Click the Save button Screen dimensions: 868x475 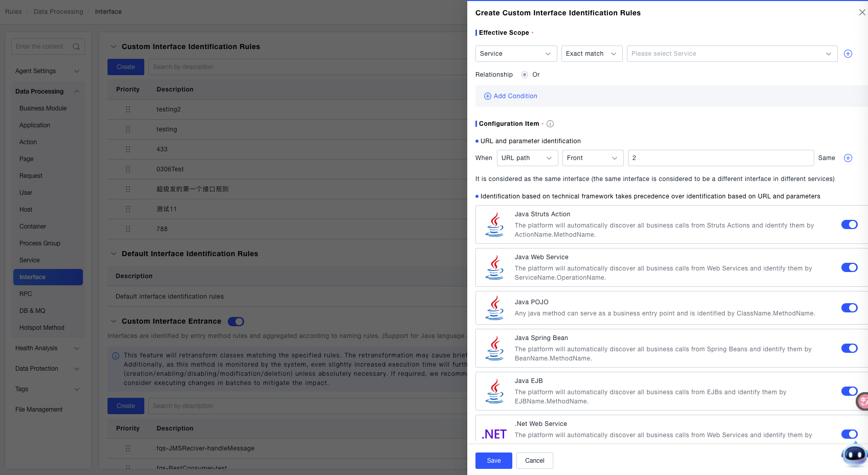click(x=493, y=461)
